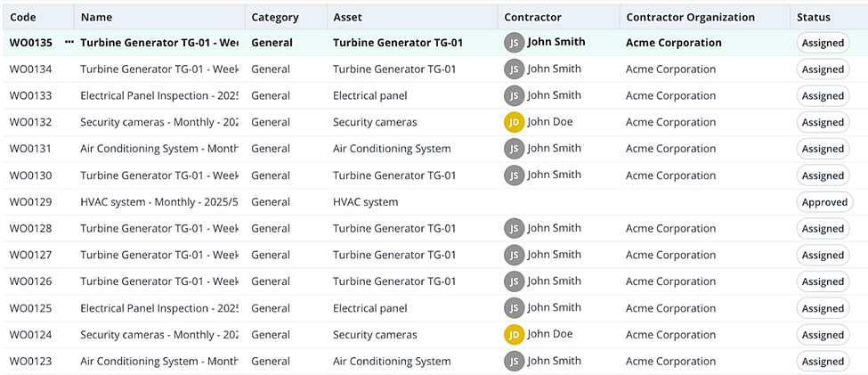This screenshot has width=868, height=375.
Task: Click John Smith avatar in WO0131 row
Action: [514, 149]
